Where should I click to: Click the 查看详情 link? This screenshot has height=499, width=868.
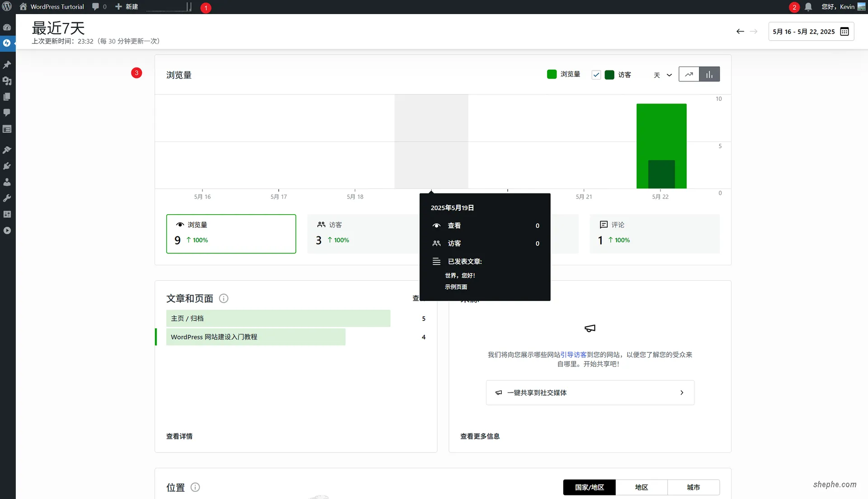[x=179, y=436]
